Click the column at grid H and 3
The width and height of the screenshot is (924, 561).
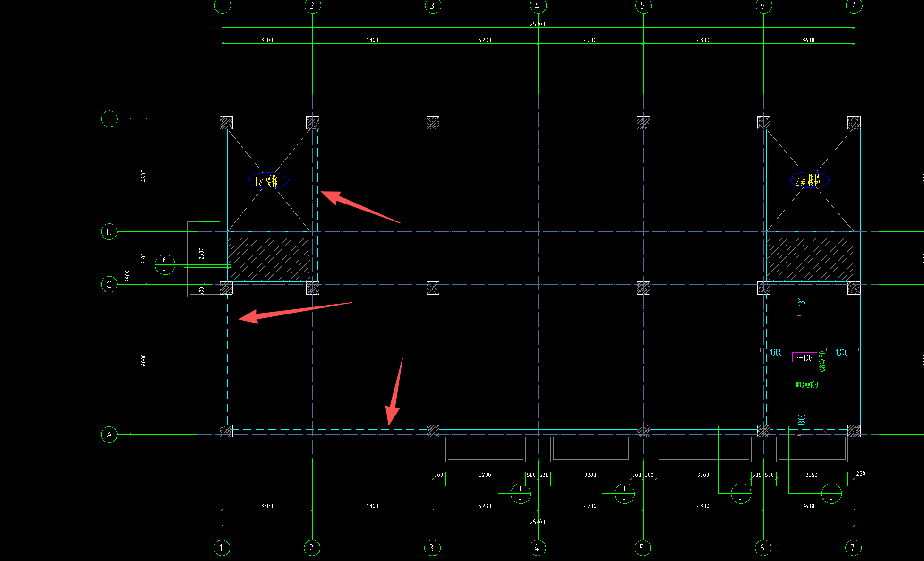[x=433, y=123]
